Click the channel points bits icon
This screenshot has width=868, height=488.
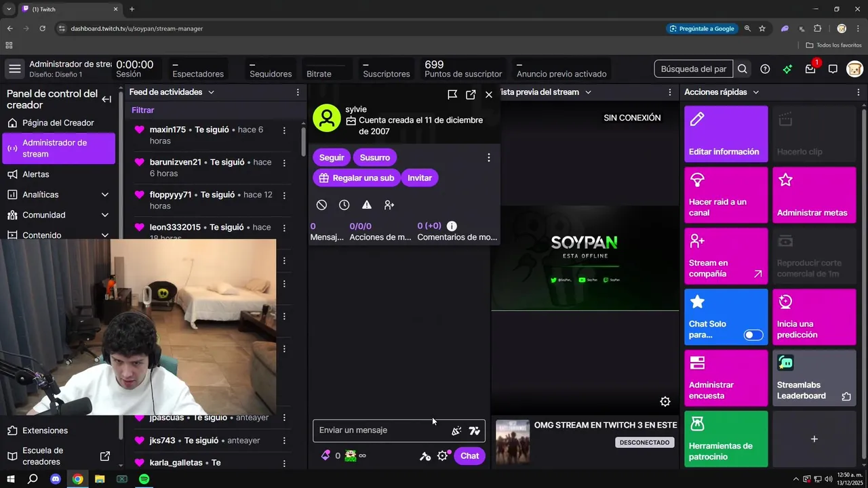click(325, 455)
